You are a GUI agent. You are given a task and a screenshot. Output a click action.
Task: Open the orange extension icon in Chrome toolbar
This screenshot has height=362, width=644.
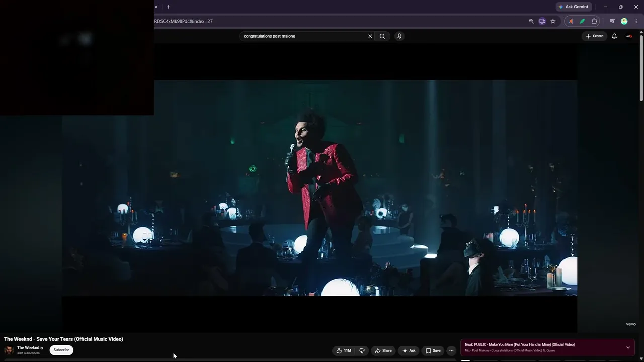pyautogui.click(x=571, y=21)
